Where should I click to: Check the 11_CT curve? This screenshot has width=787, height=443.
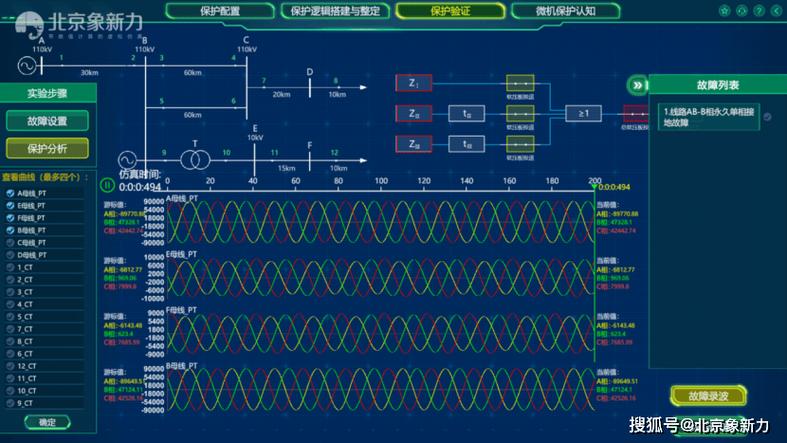pos(10,378)
